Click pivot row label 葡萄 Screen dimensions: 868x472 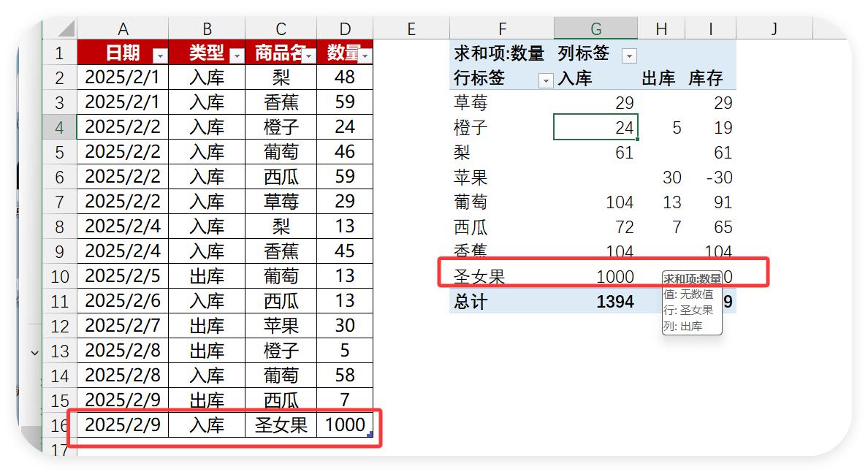click(471, 202)
